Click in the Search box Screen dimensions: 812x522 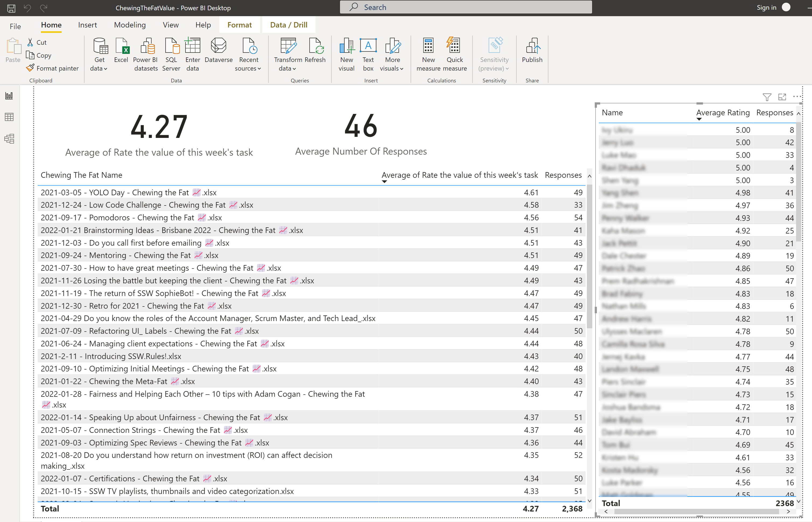click(466, 7)
